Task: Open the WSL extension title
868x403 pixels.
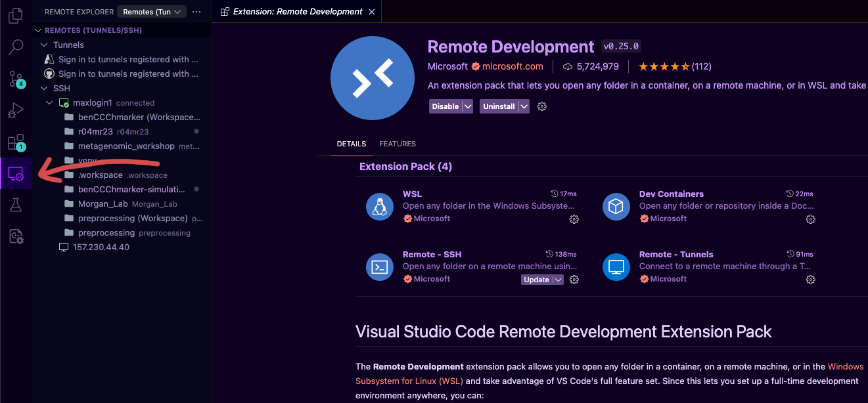Action: (412, 194)
